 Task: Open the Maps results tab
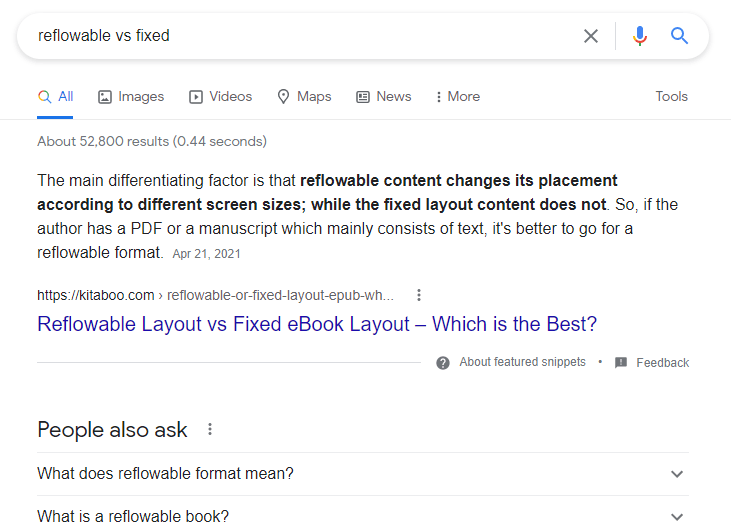[304, 97]
